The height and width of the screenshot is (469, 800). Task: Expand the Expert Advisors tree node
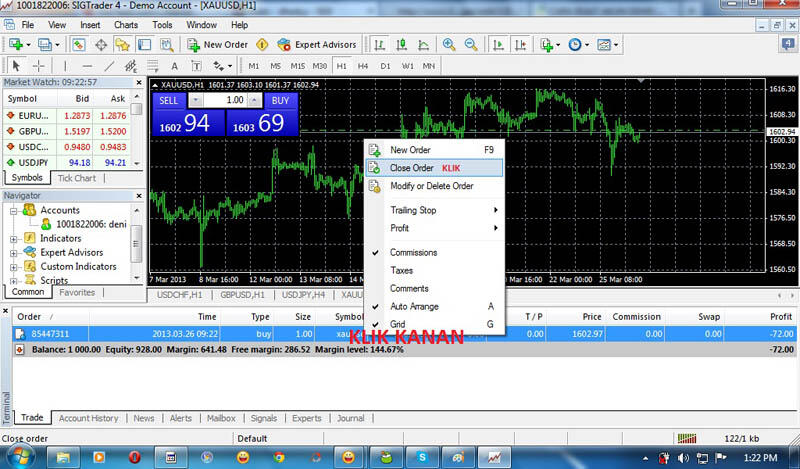[14, 253]
